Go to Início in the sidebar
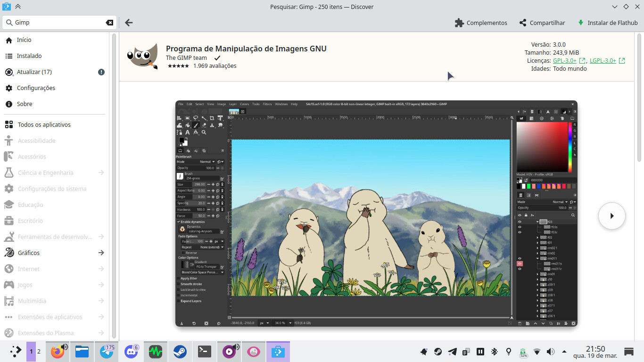This screenshot has width=644, height=362. (x=54, y=40)
